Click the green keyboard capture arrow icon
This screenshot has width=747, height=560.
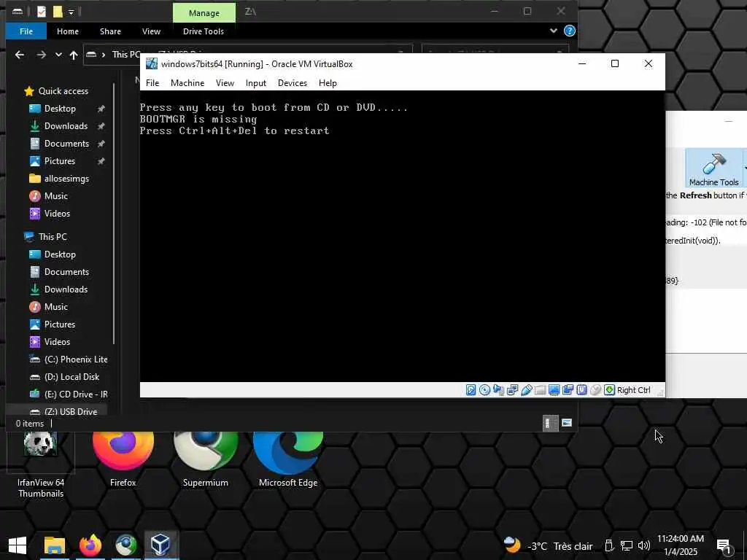click(609, 390)
